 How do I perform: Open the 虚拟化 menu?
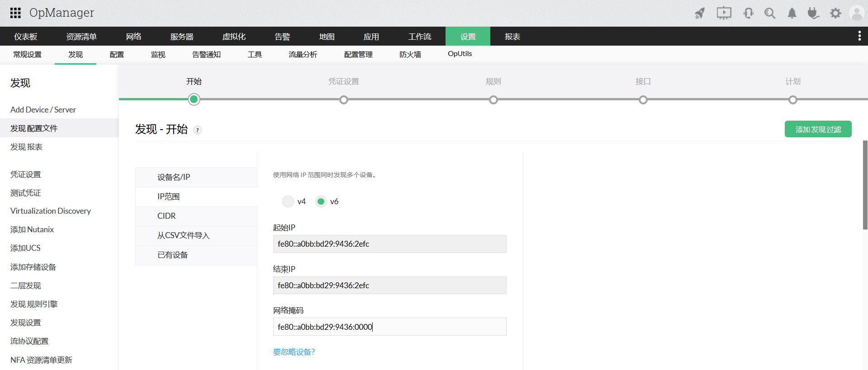[234, 37]
